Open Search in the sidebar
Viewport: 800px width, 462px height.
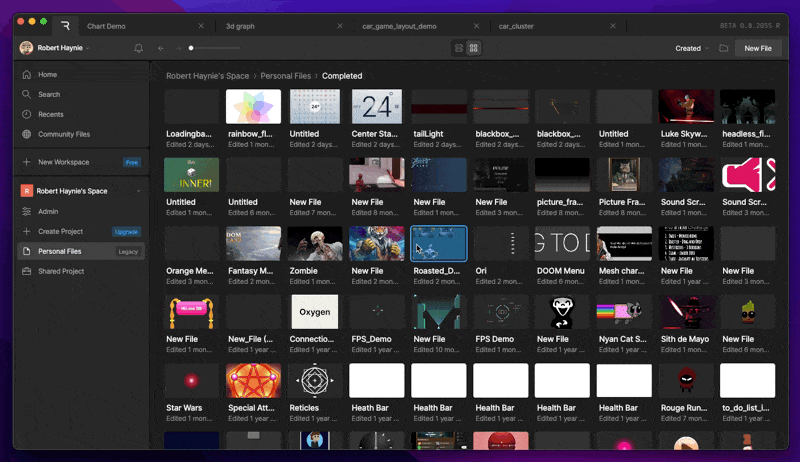pyautogui.click(x=49, y=95)
